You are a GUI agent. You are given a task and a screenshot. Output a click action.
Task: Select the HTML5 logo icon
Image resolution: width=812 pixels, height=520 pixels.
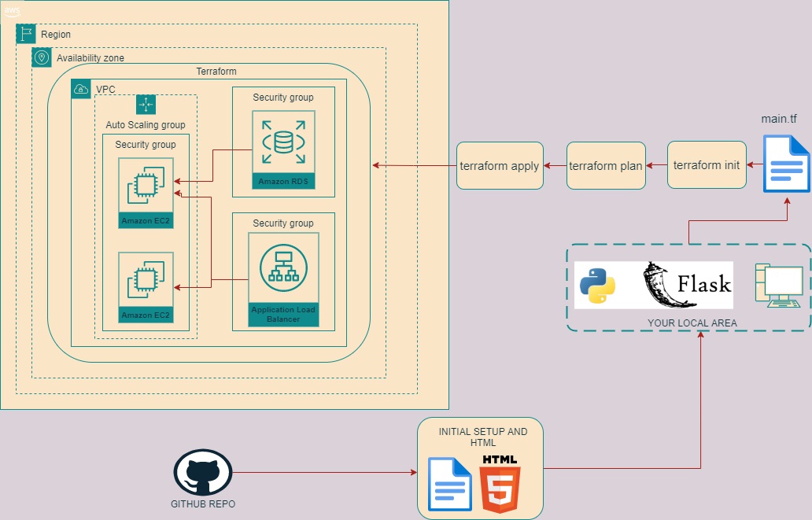500,484
